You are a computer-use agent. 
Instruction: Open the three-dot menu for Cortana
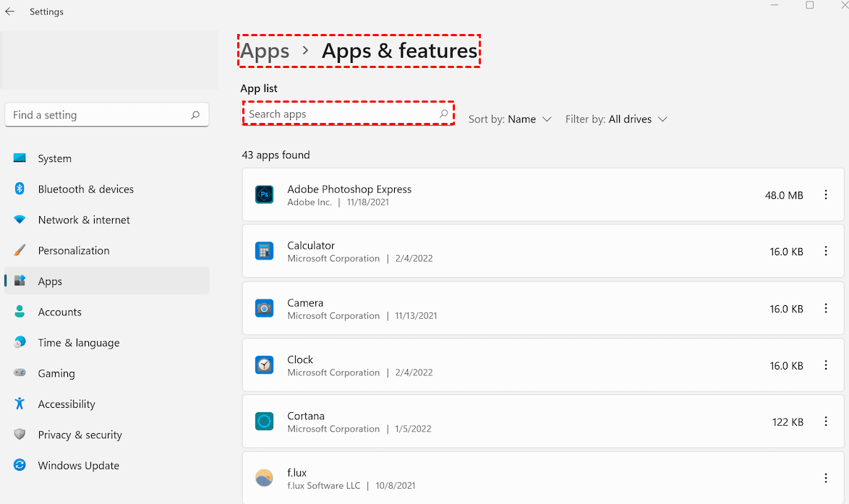click(x=825, y=422)
